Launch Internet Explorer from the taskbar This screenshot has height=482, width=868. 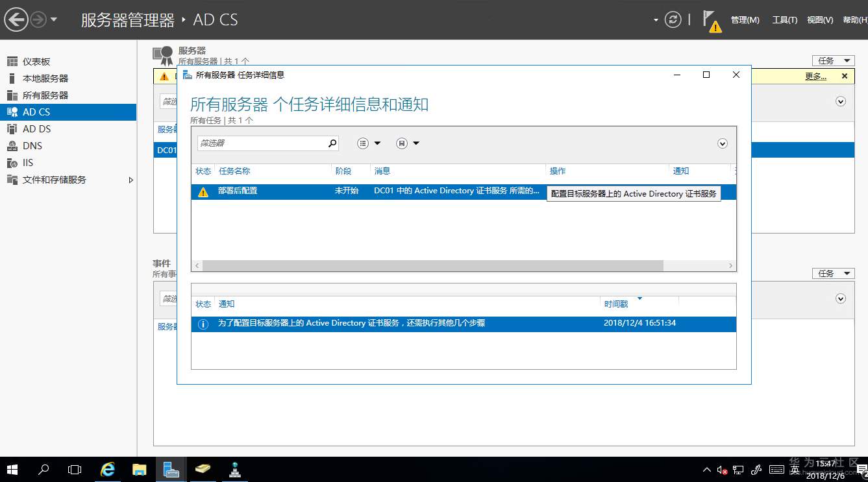107,470
